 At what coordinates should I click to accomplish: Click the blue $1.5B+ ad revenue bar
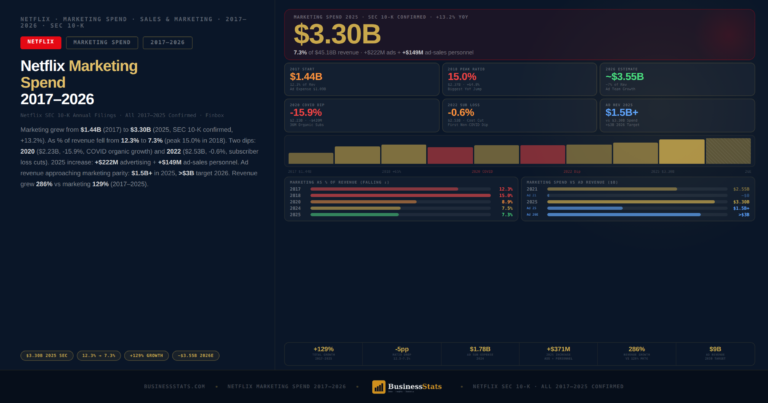(637, 208)
